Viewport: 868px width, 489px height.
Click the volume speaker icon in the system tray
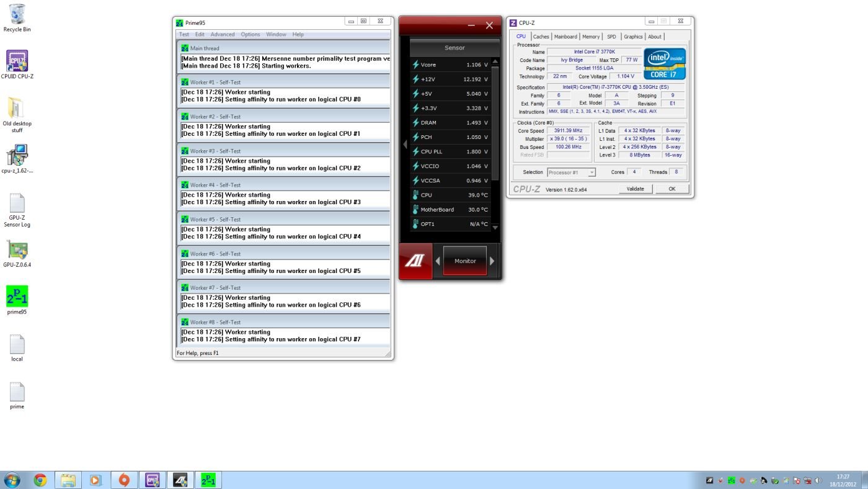818,480
